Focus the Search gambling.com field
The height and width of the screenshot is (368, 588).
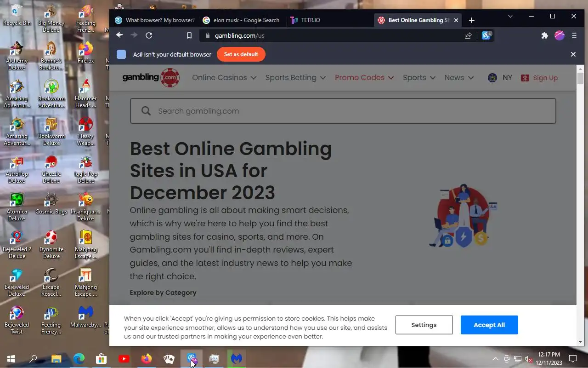(343, 111)
